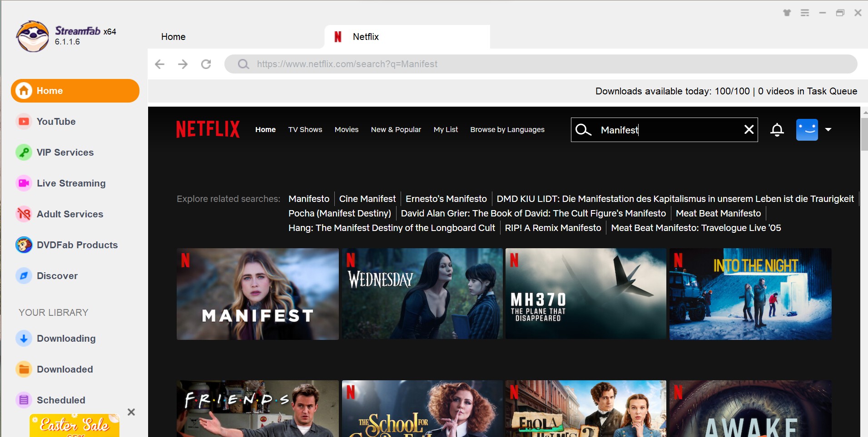Open New & Popular on Netflix
Screen dimensions: 868x437
tap(396, 130)
